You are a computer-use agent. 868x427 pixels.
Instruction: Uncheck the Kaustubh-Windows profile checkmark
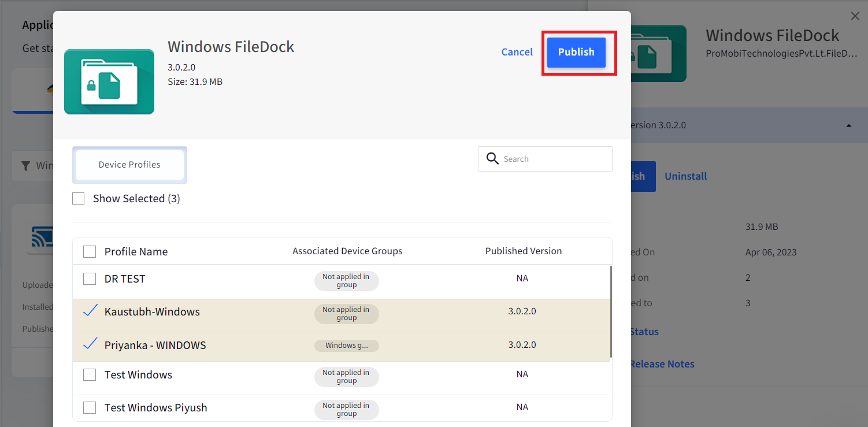pos(90,311)
